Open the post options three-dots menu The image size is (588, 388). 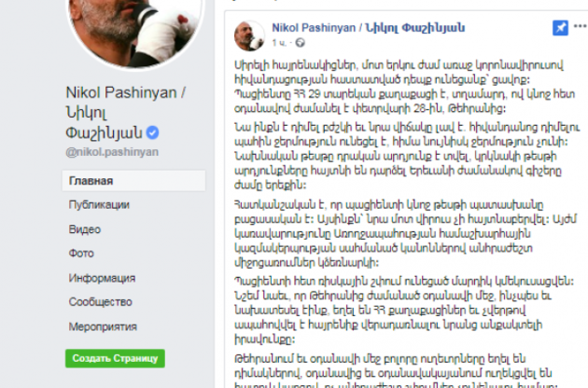(x=581, y=26)
